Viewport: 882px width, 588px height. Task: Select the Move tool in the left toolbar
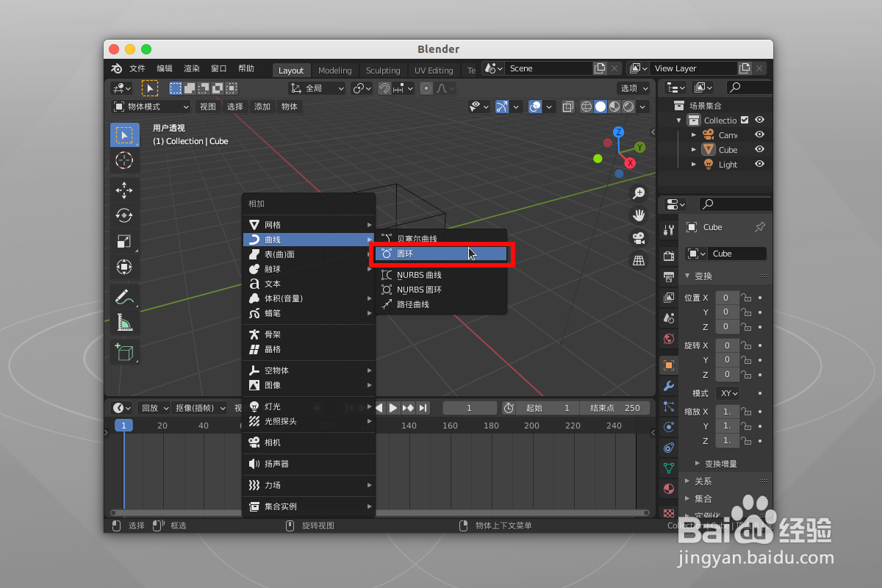click(x=124, y=190)
